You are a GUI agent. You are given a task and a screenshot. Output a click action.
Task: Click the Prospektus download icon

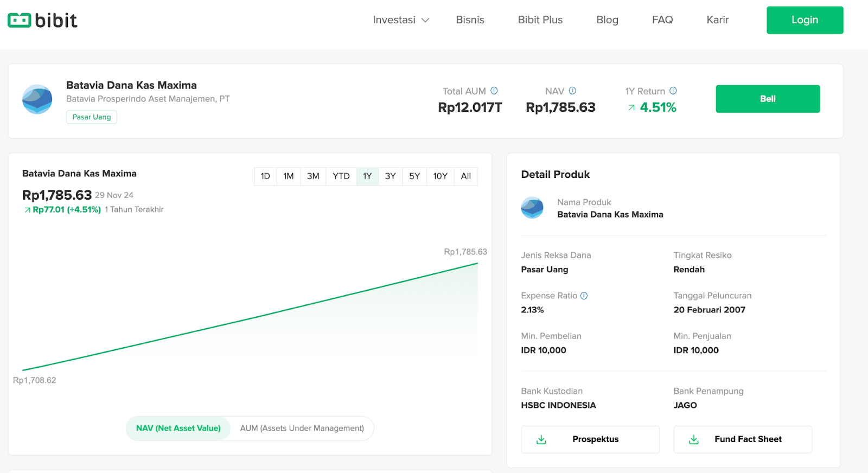click(x=541, y=439)
